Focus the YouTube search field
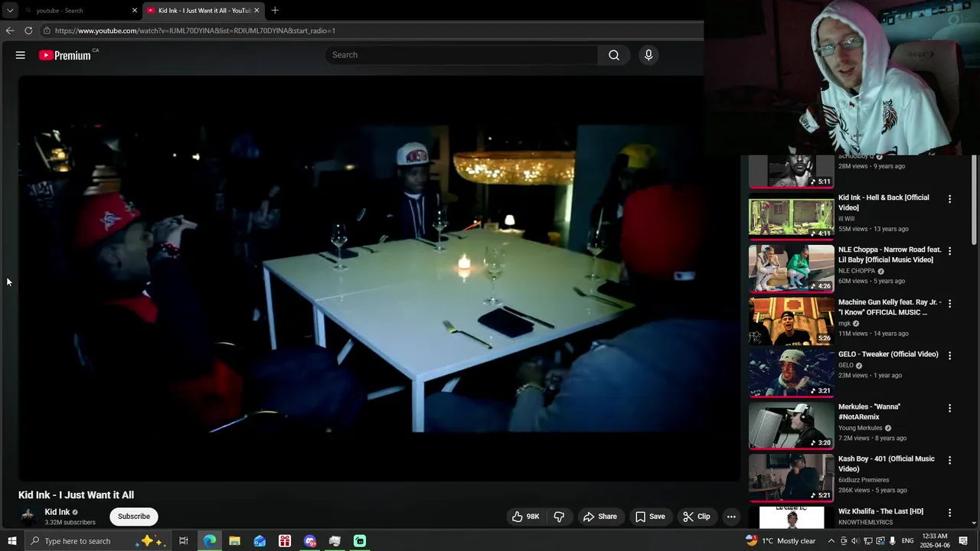The image size is (980, 551). pos(462,55)
